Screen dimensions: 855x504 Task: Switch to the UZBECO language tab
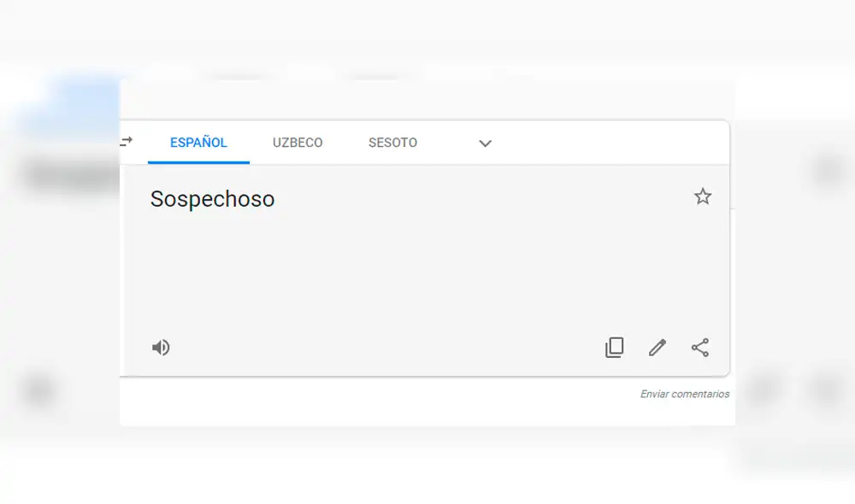(297, 143)
